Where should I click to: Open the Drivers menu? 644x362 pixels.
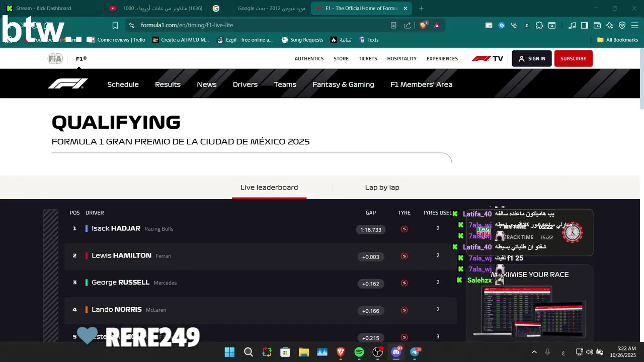[x=245, y=84]
